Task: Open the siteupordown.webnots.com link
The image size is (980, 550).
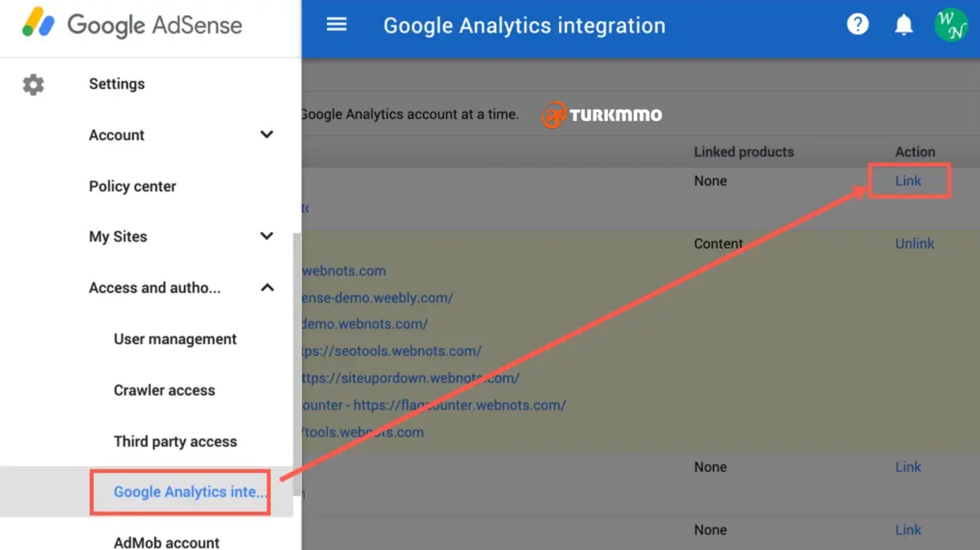Action: pos(410,378)
